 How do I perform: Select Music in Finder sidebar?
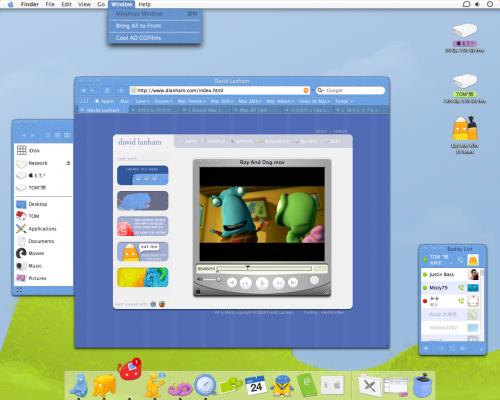tap(43, 266)
